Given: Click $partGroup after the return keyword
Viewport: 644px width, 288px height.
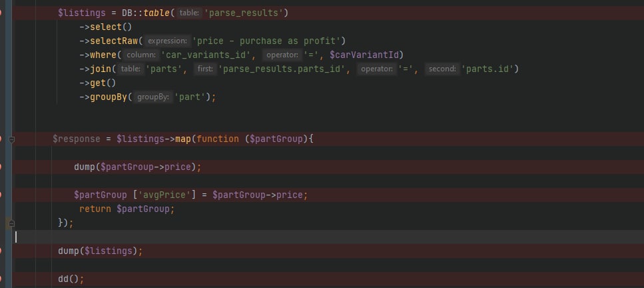Looking at the screenshot, I should click(143, 209).
